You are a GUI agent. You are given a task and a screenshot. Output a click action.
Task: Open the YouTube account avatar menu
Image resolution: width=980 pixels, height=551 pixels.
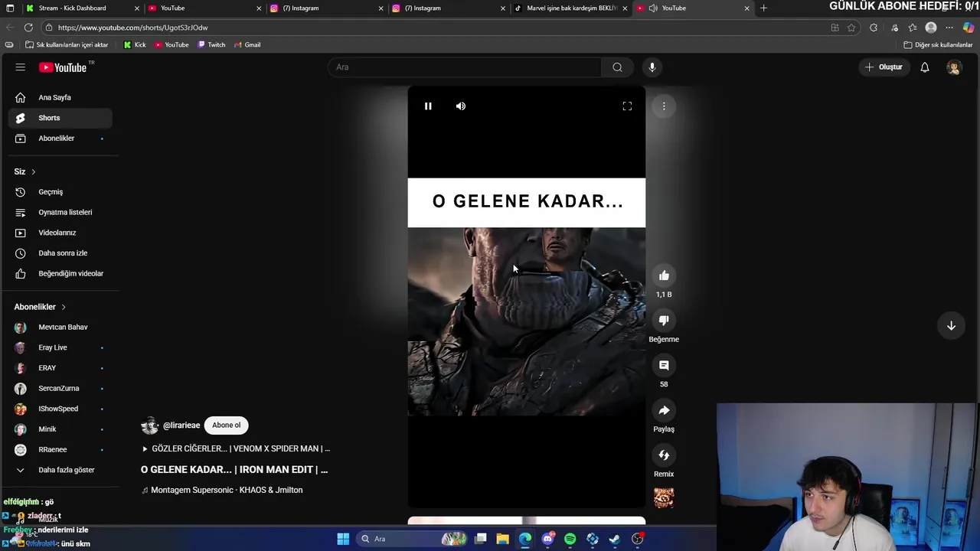click(x=954, y=67)
